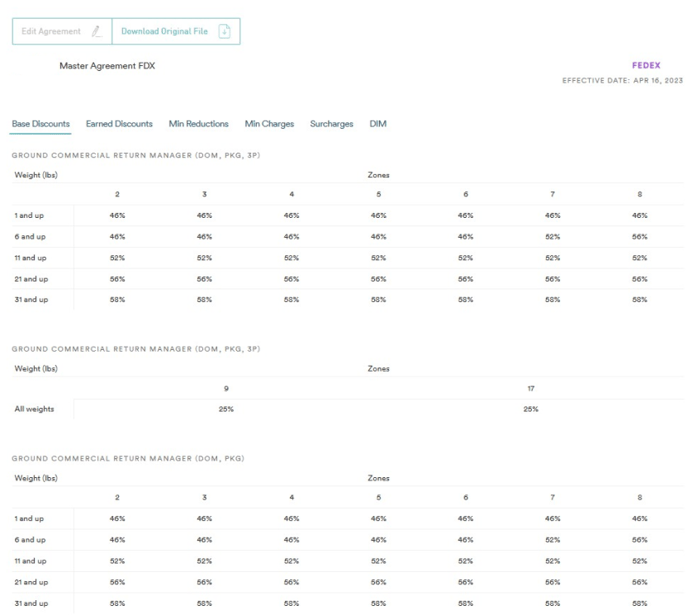Click the Return Manager (DOM, PKG) table heading
688x615 pixels.
pyautogui.click(x=127, y=459)
